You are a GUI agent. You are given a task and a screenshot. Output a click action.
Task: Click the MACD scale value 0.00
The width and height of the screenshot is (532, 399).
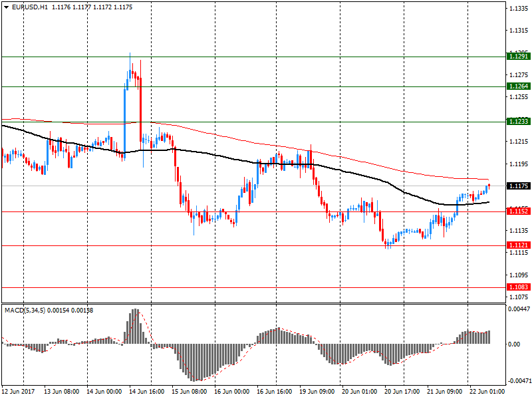pyautogui.click(x=514, y=344)
